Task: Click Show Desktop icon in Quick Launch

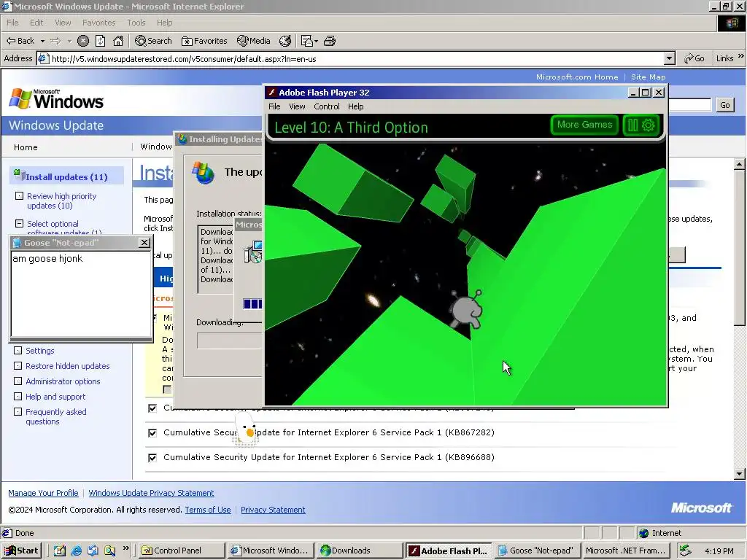Action: 60,551
